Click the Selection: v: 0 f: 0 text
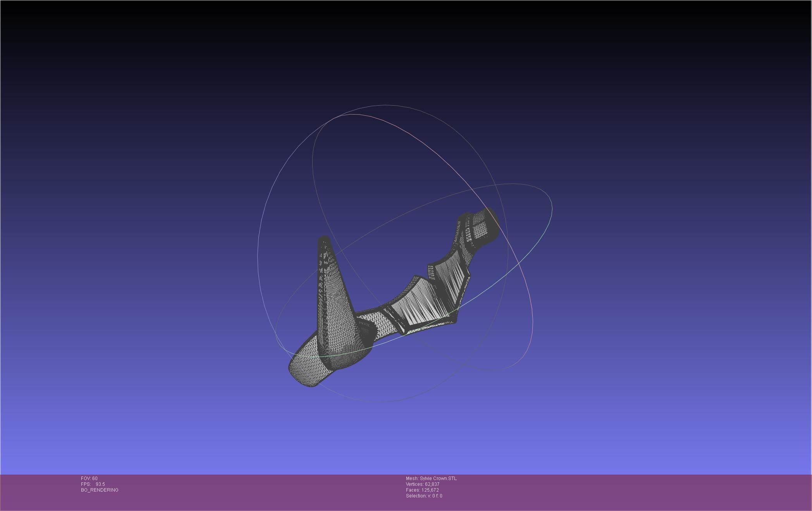The width and height of the screenshot is (812, 511). pos(424,496)
